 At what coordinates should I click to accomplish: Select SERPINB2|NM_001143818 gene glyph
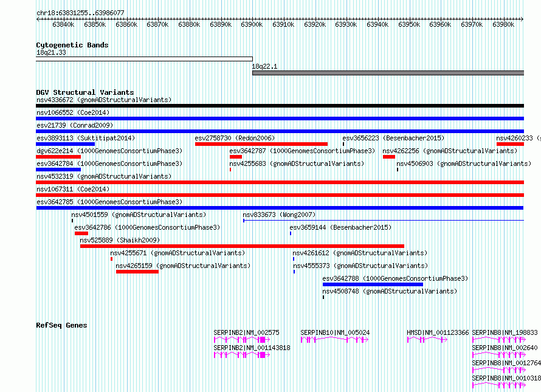[242, 355]
